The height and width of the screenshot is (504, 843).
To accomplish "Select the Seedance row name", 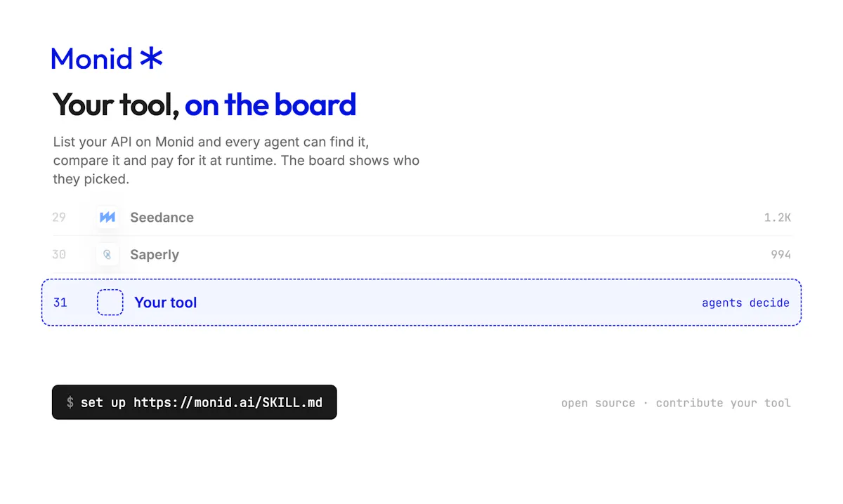I will (162, 218).
